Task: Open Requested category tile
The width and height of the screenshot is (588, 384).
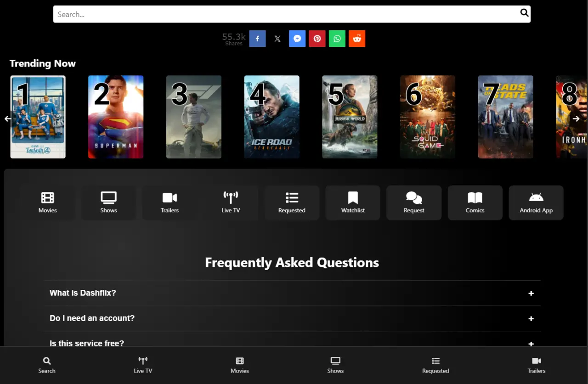Action: point(292,203)
